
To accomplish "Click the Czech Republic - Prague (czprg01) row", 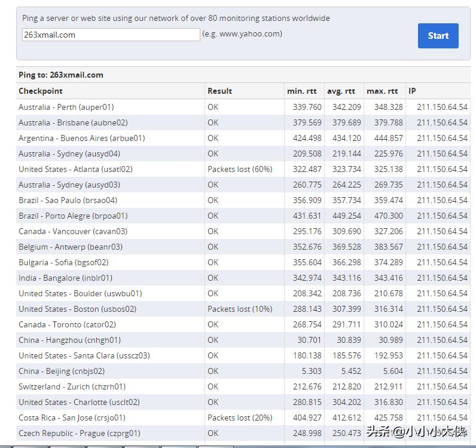I will coord(79,433).
